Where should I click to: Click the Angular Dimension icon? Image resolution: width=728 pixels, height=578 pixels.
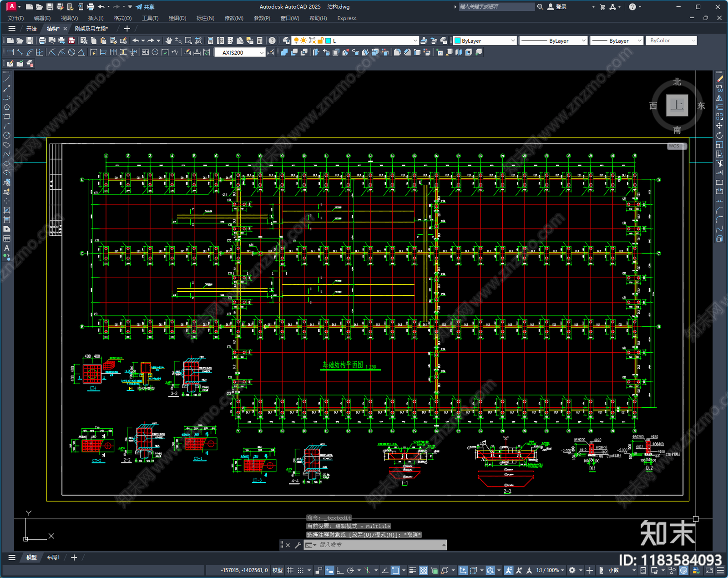(x=81, y=52)
